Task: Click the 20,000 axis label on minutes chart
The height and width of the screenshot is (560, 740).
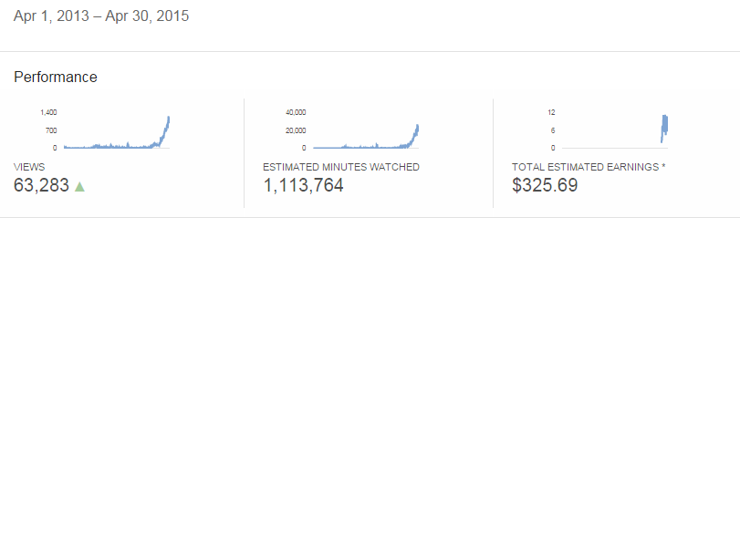Action: click(296, 130)
